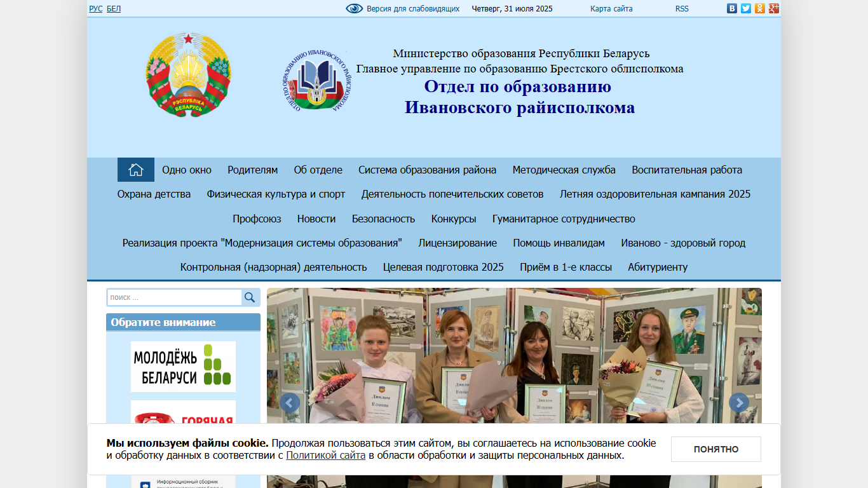Open Безопасность menu item
The image size is (868, 488).
(383, 219)
